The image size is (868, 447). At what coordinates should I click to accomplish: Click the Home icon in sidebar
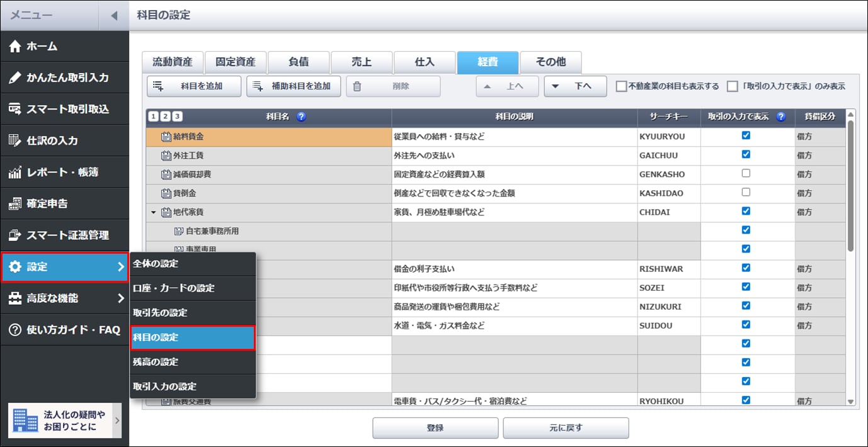(x=15, y=47)
